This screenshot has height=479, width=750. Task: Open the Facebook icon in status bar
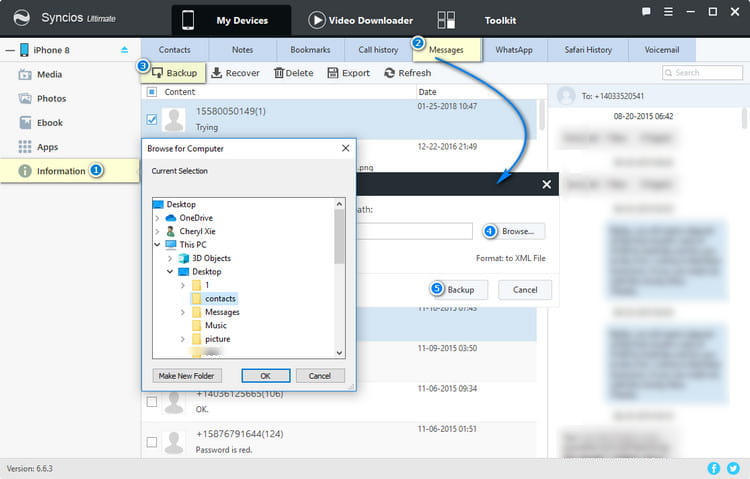[714, 468]
